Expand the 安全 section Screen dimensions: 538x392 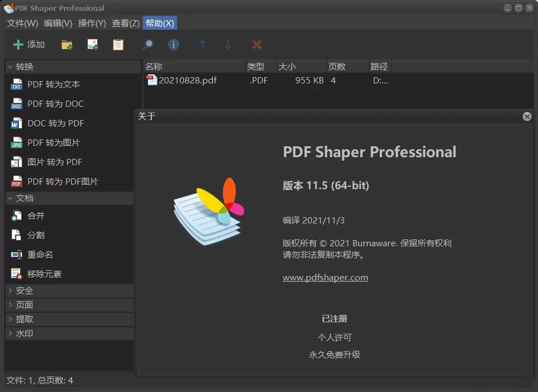70,290
